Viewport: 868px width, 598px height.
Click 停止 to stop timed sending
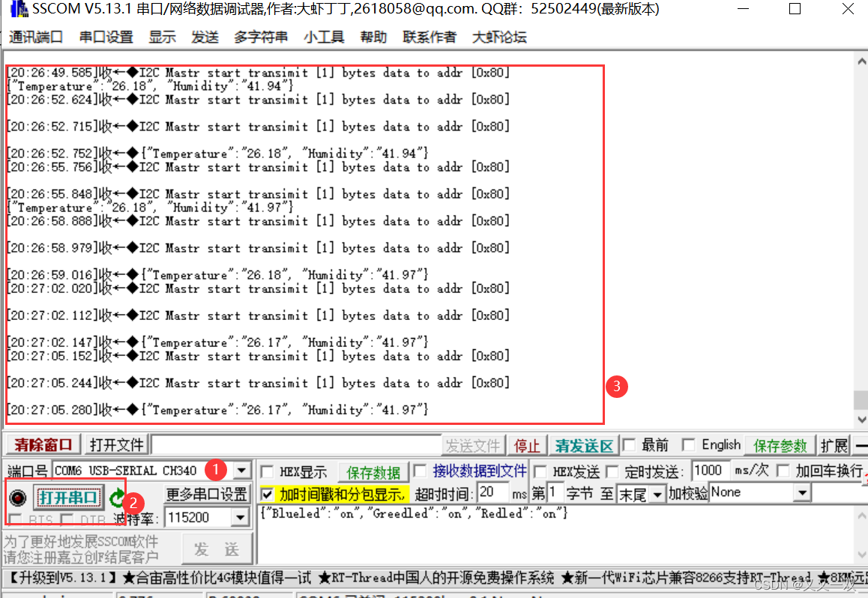point(527,444)
